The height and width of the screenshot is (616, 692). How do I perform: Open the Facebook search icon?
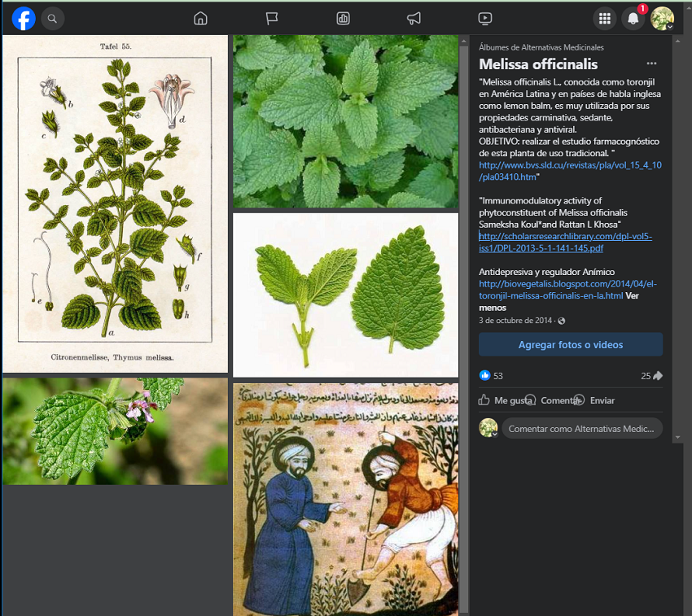(x=52, y=18)
